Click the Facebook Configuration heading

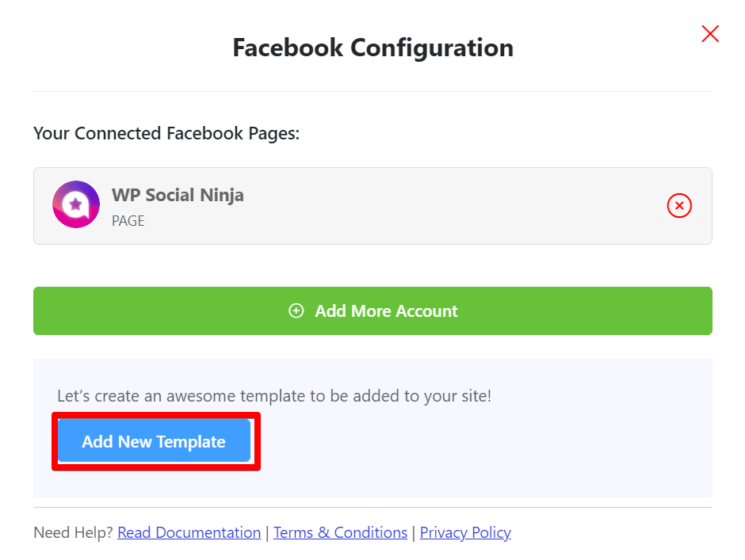point(373,48)
